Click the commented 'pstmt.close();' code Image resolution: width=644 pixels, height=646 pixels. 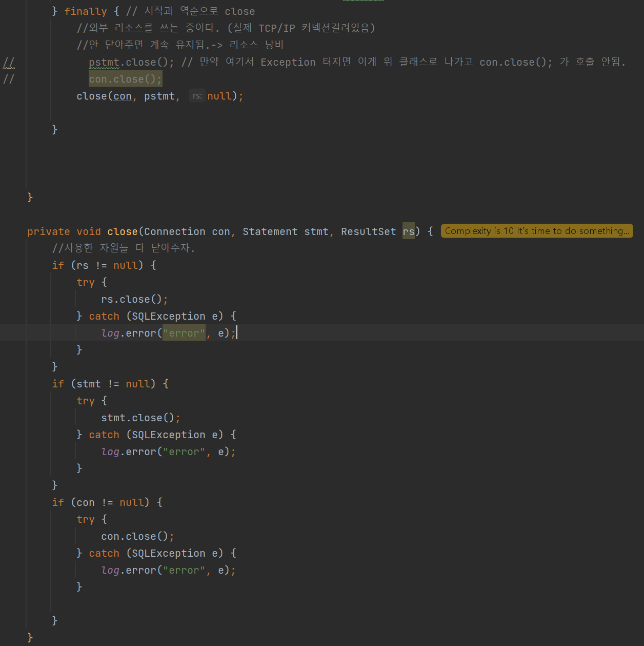[131, 62]
